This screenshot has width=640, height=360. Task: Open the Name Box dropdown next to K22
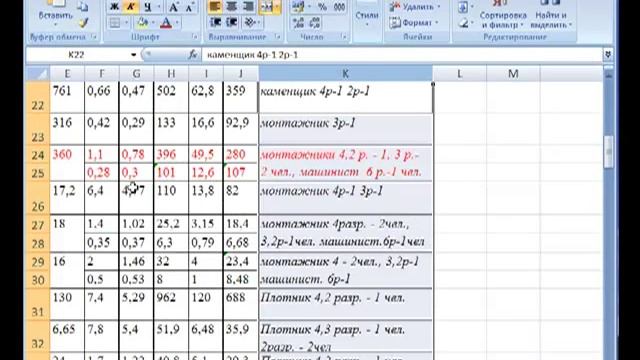(133, 55)
